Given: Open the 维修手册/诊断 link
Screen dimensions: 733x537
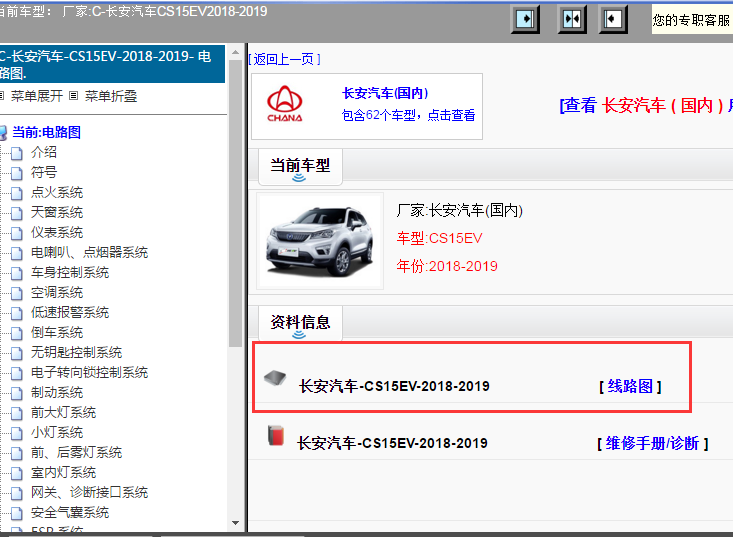Looking at the screenshot, I should [x=653, y=443].
